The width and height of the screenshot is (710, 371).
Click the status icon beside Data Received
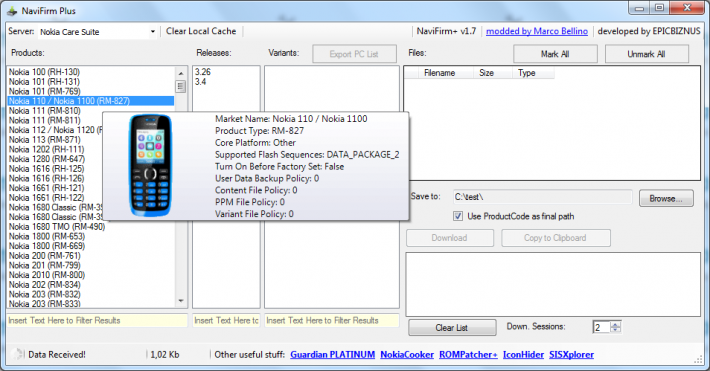pyautogui.click(x=17, y=354)
